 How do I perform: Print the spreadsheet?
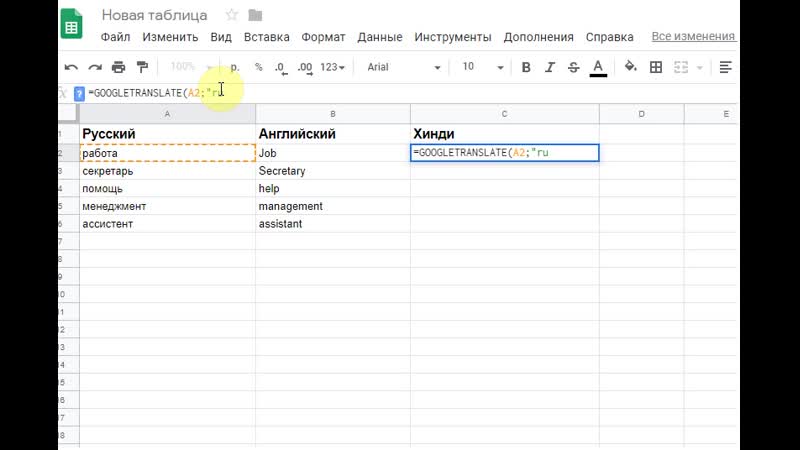click(118, 67)
